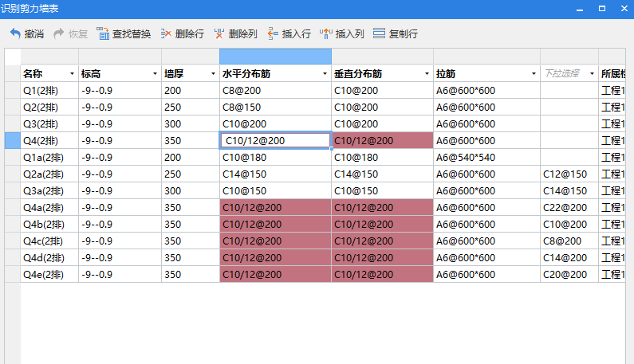This screenshot has width=634, height=364.
Task: Click the Insert Column (插入列) icon
Action: click(326, 33)
